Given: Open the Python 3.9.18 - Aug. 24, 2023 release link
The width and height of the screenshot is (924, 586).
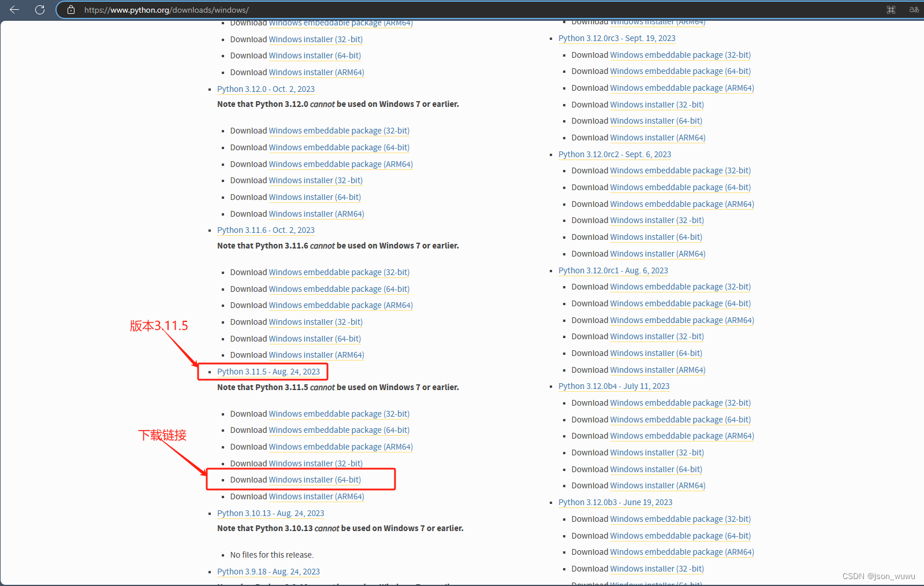Looking at the screenshot, I should 269,572.
